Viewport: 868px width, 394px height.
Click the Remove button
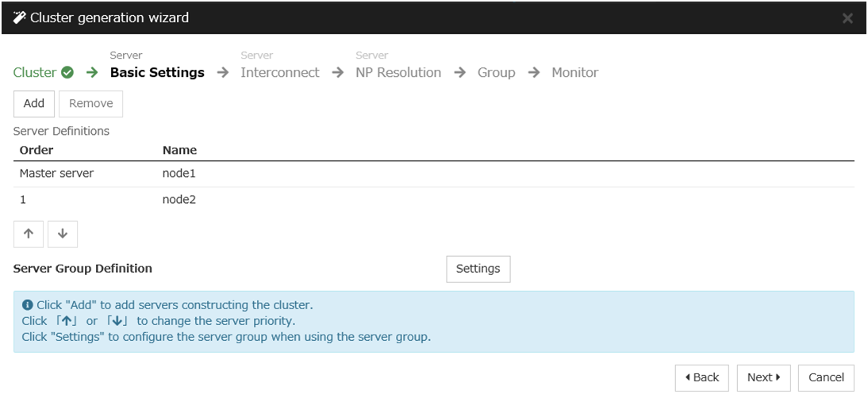(x=90, y=104)
